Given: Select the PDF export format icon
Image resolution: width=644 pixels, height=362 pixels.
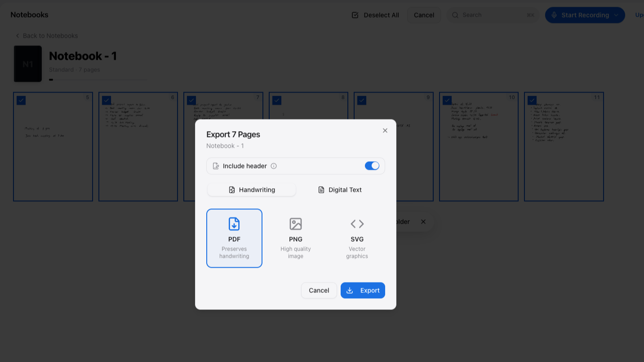Looking at the screenshot, I should pos(234,224).
